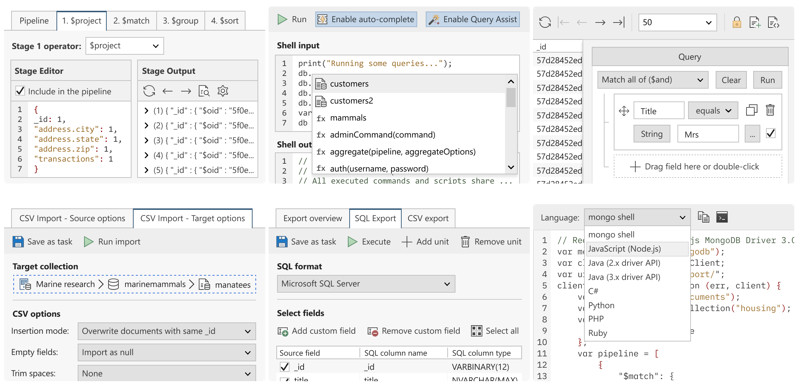Open the Trim spaces dropdown
The height and width of the screenshot is (389, 800).
166,373
